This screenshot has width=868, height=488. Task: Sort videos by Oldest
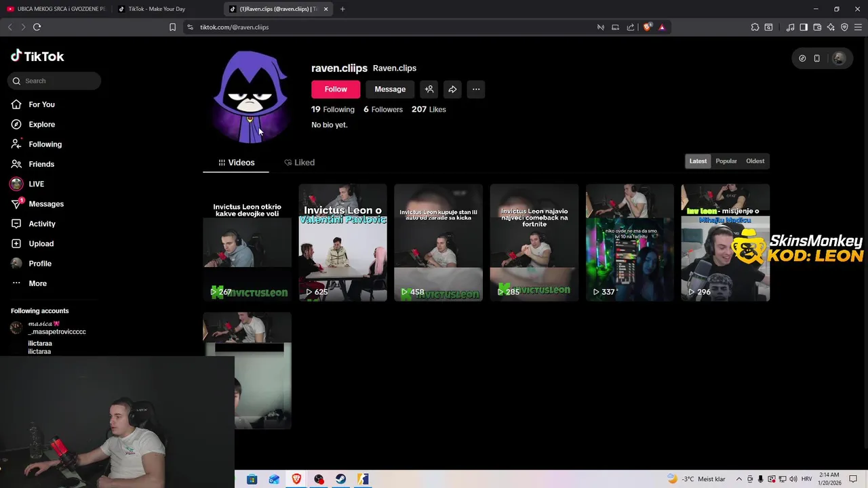coord(755,161)
